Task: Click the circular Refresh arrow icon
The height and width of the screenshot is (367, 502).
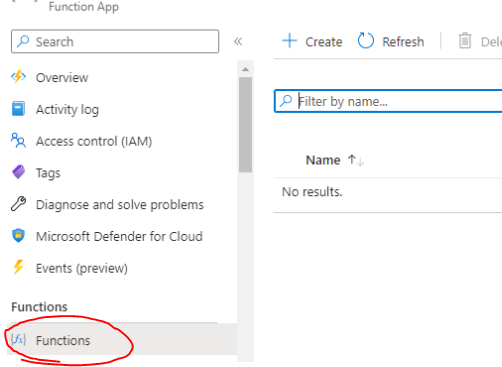Action: coord(366,41)
